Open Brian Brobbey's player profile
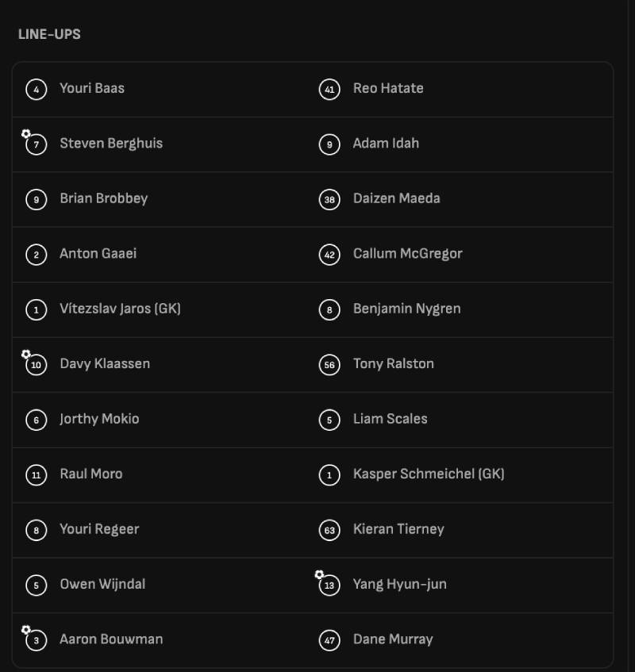 pyautogui.click(x=103, y=198)
